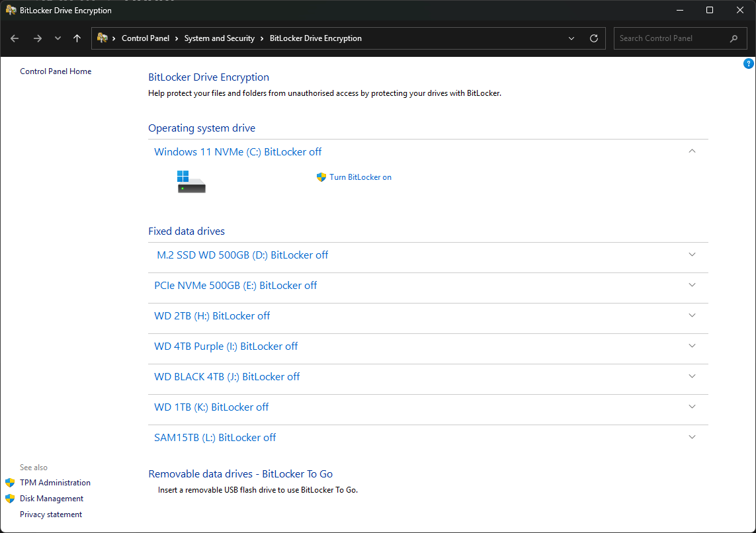Expand WD 4TB Purple (I:) chevron
The height and width of the screenshot is (533, 756).
tap(692, 346)
